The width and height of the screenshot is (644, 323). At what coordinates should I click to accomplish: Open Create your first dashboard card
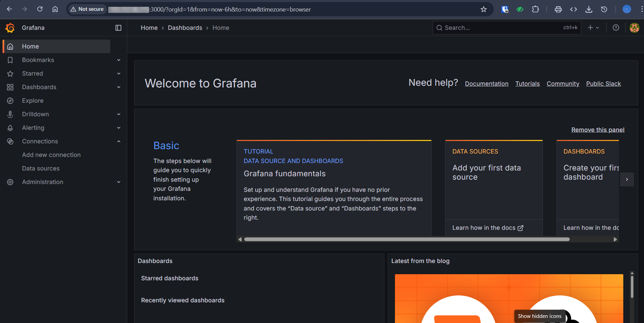click(x=588, y=188)
